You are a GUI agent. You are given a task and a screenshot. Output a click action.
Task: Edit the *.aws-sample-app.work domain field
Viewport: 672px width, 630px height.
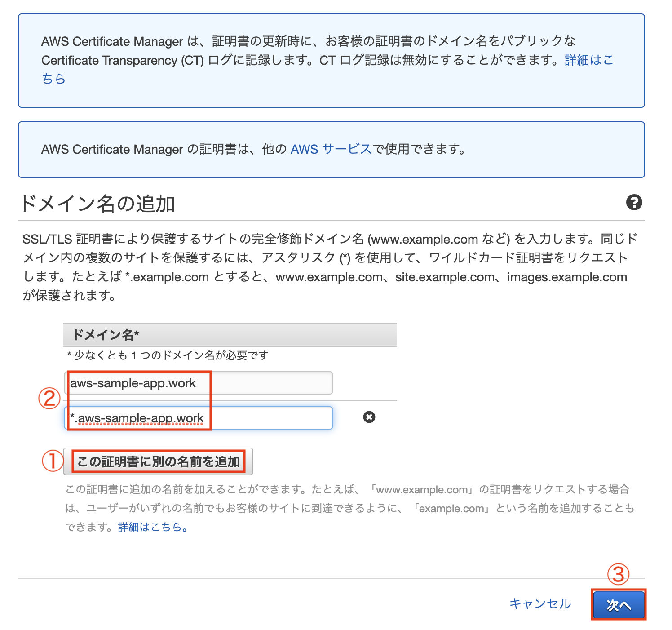[199, 418]
